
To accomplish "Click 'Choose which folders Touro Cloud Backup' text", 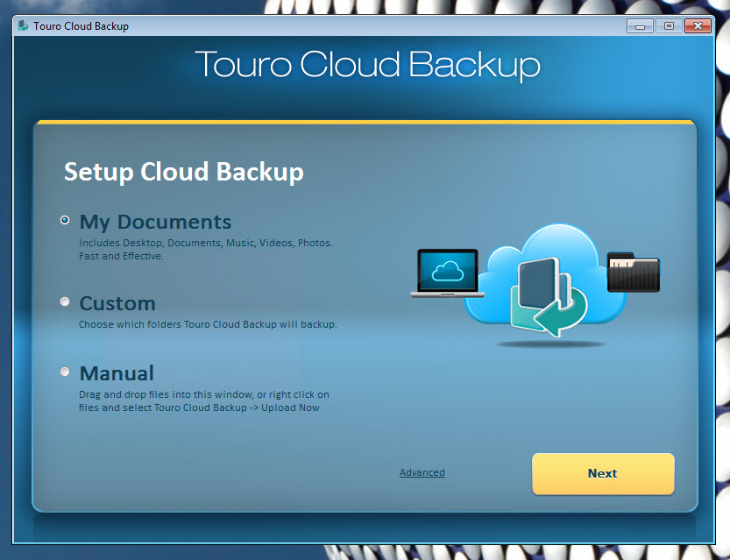I will (208, 324).
